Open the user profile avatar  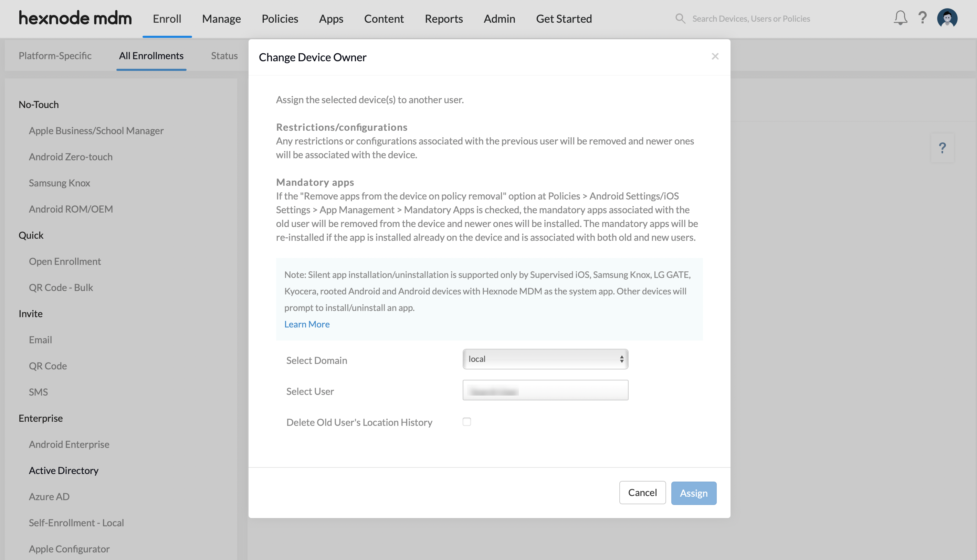click(x=947, y=18)
